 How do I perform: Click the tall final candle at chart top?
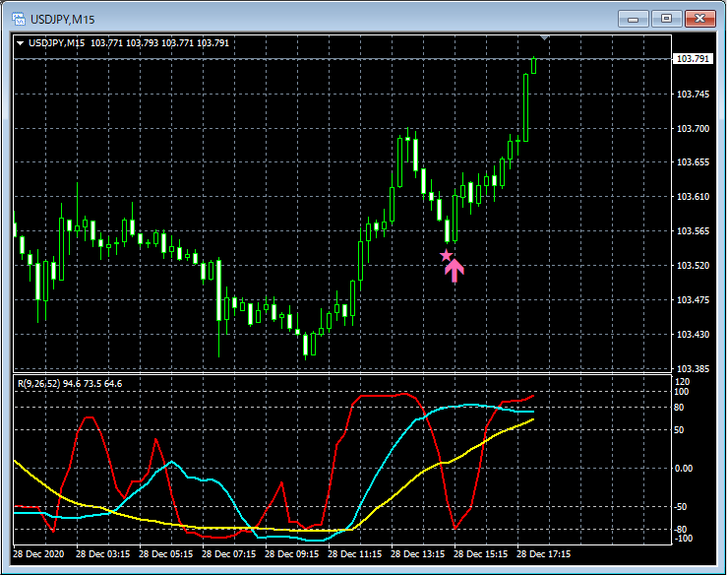tap(525, 106)
